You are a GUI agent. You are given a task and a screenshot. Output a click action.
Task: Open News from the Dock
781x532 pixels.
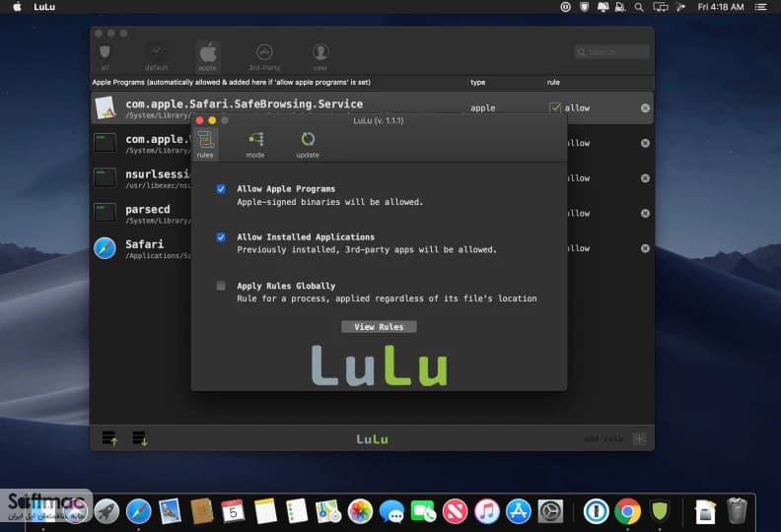click(456, 511)
